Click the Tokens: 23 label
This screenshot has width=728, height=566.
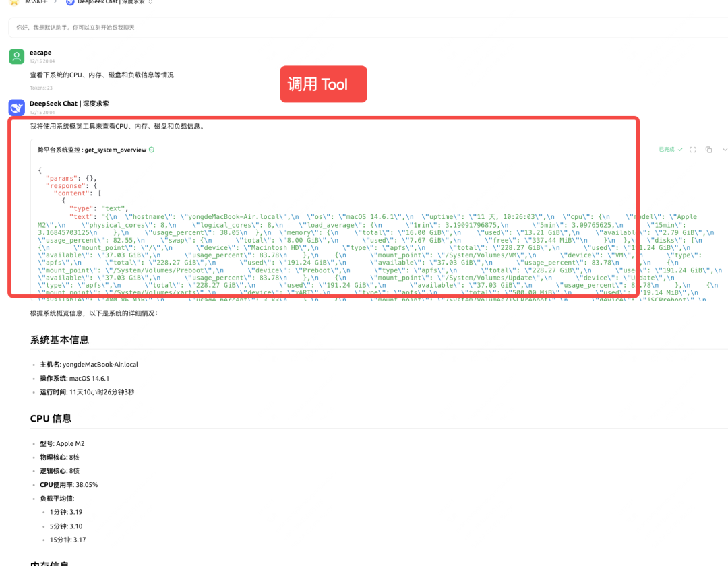41,88
